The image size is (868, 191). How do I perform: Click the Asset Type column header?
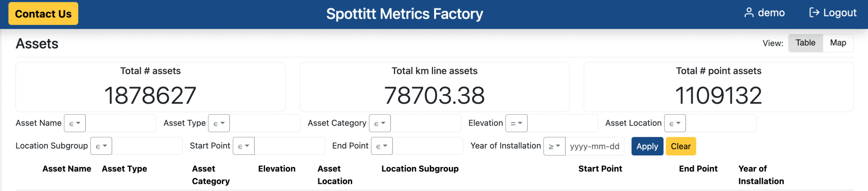124,169
